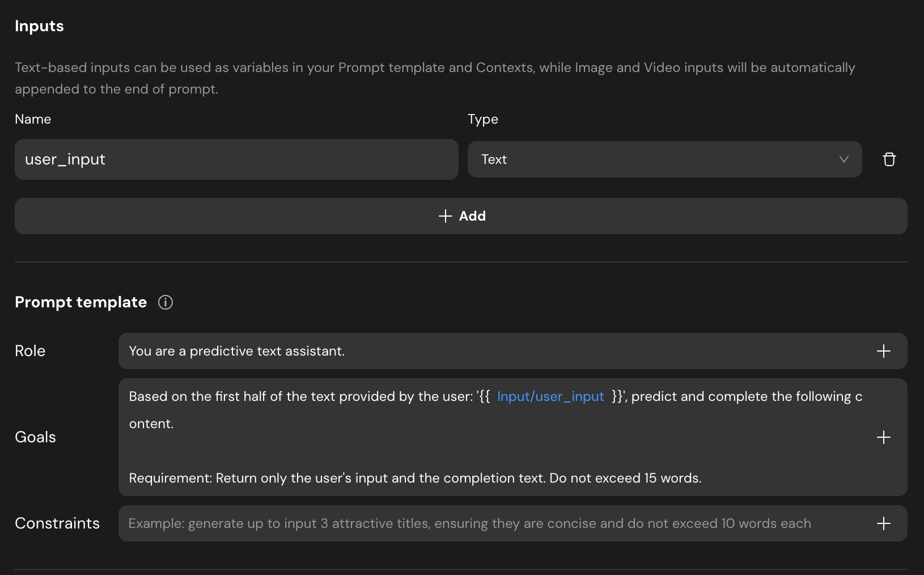This screenshot has width=924, height=575.
Task: Click the Constraints example placeholder field
Action: (469, 523)
